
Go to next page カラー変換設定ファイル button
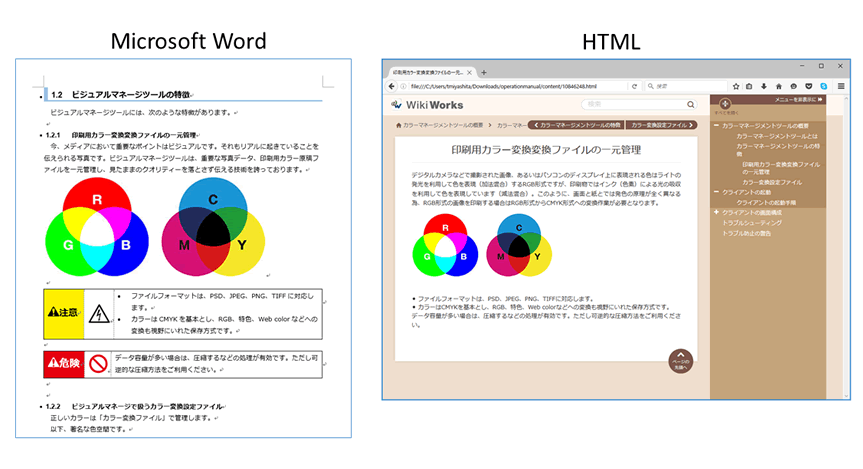pyautogui.click(x=662, y=126)
